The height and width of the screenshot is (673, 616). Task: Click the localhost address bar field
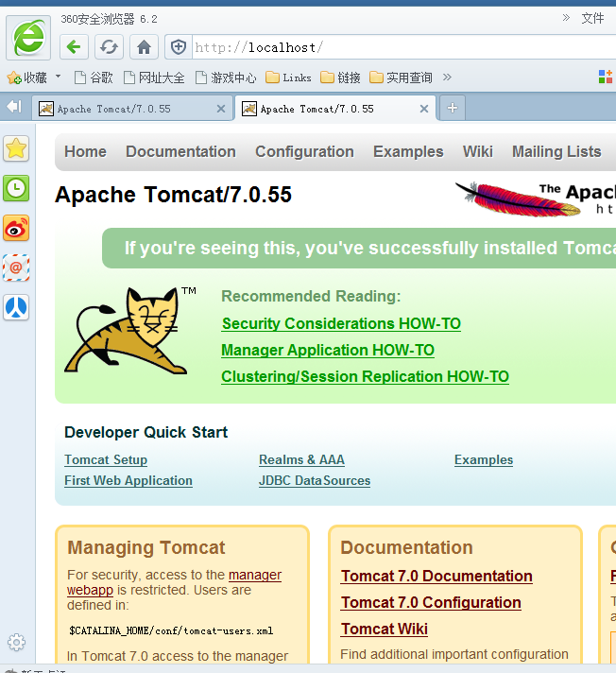403,46
